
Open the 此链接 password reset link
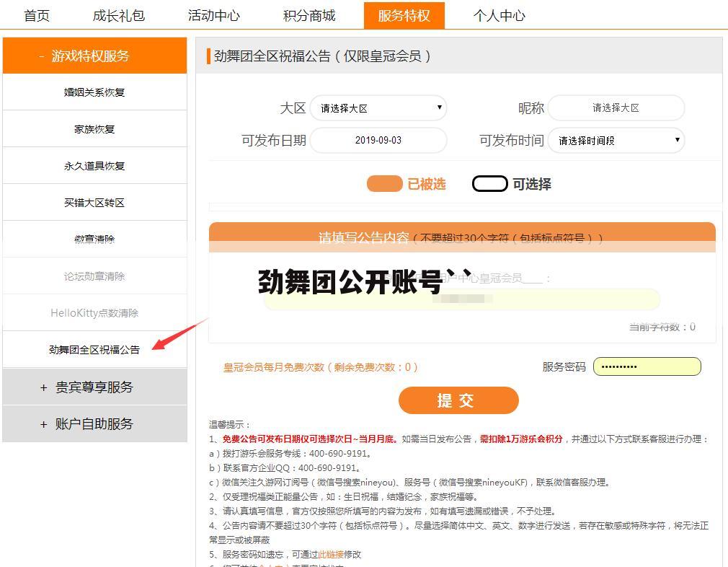tap(331, 554)
